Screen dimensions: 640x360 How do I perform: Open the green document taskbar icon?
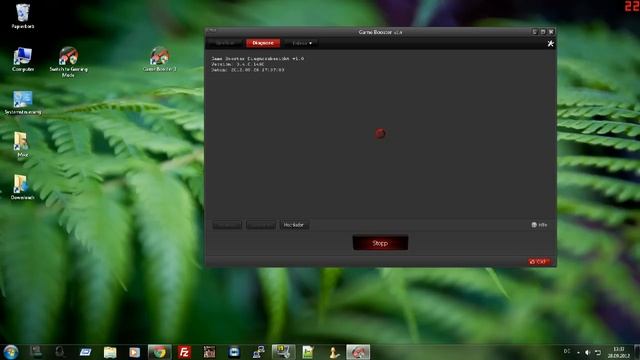point(308,352)
